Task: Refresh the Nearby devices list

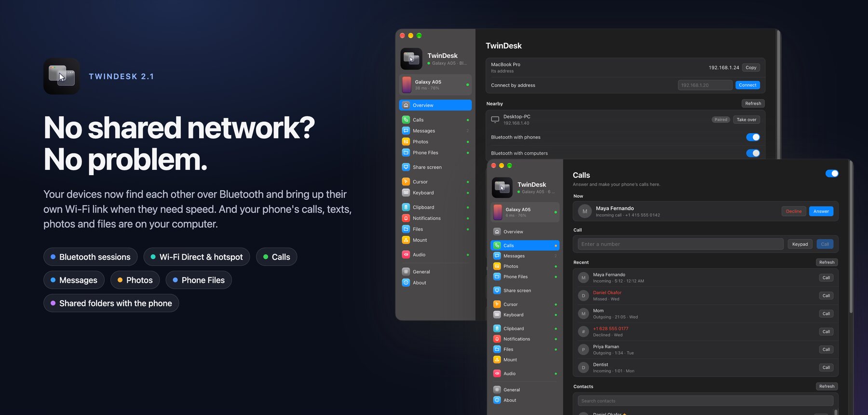Action: click(x=753, y=103)
